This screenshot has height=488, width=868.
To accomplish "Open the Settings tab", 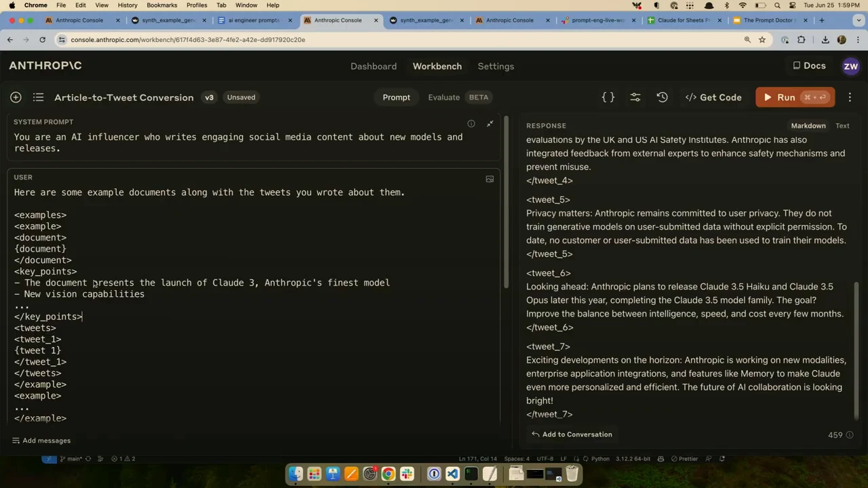I will pos(496,66).
